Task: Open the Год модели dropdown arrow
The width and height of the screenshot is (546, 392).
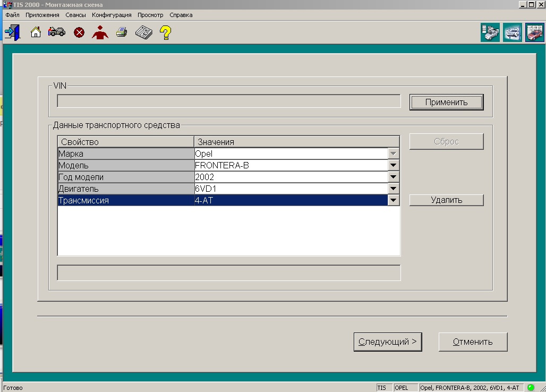Action: coord(393,177)
